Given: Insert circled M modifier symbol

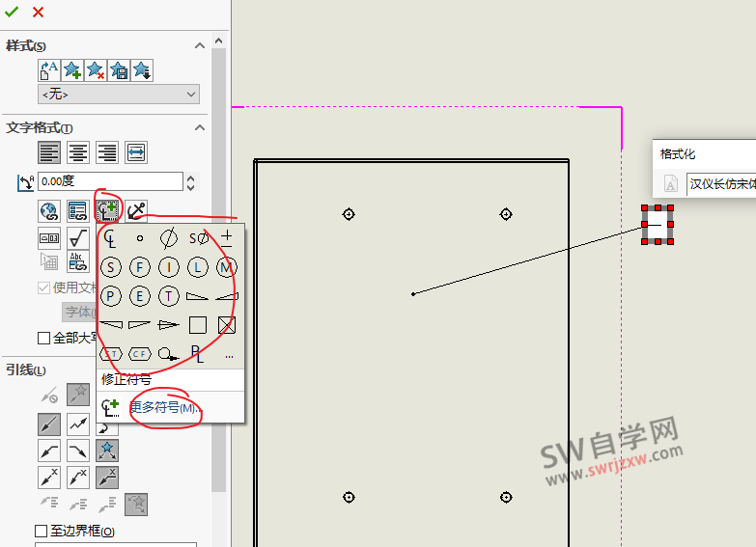Looking at the screenshot, I should coord(227,267).
